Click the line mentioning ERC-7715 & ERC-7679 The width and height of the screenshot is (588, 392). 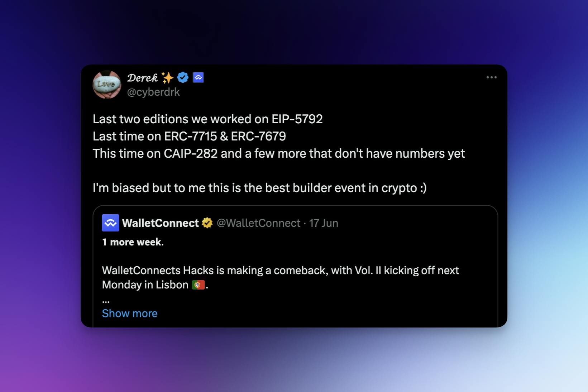(x=189, y=136)
